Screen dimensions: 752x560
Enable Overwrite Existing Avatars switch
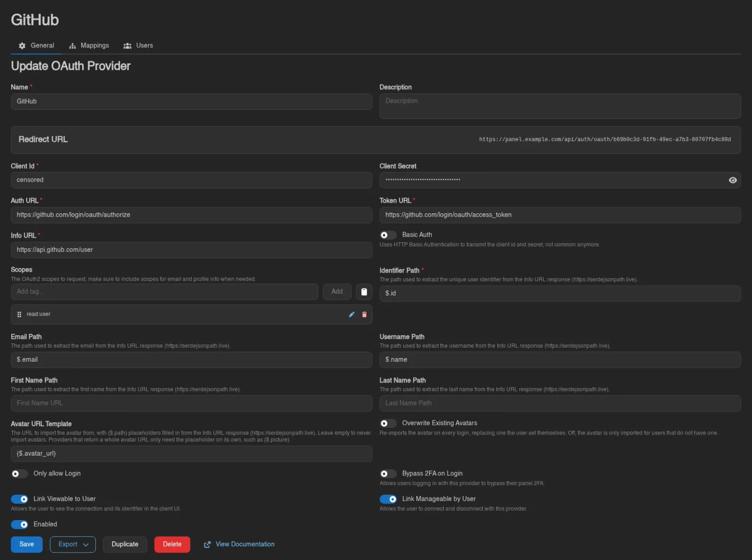click(x=388, y=423)
